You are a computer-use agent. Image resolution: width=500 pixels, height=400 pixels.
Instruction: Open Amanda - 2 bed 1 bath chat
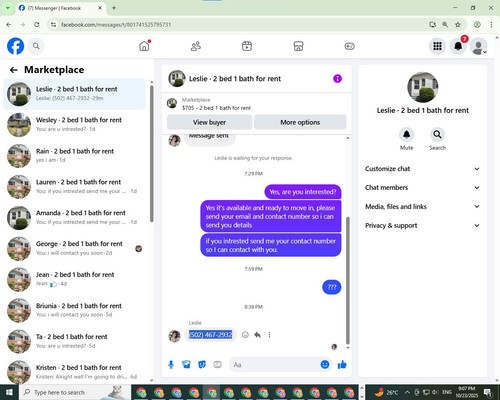(x=74, y=217)
